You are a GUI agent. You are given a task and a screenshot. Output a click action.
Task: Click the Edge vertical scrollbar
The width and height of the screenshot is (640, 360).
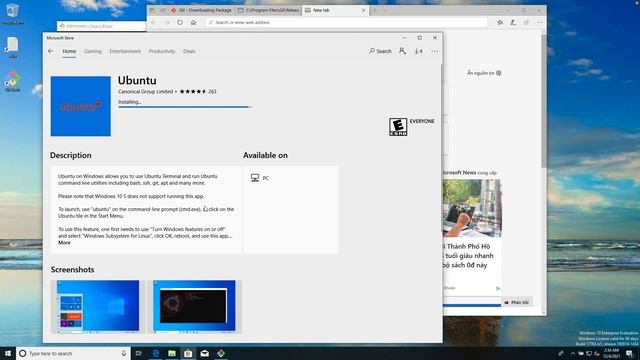click(x=544, y=101)
